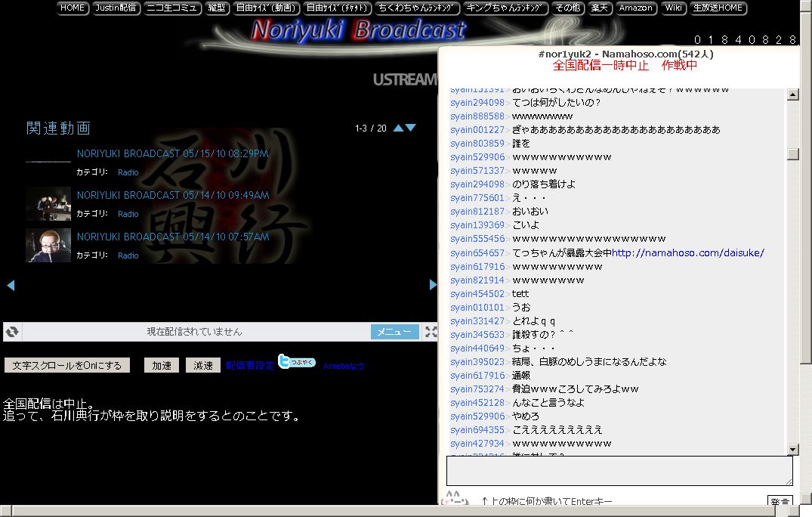Viewport: 812px width, 517px height.
Task: Click chat message のり落ち着けよ
Action: pyautogui.click(x=544, y=184)
